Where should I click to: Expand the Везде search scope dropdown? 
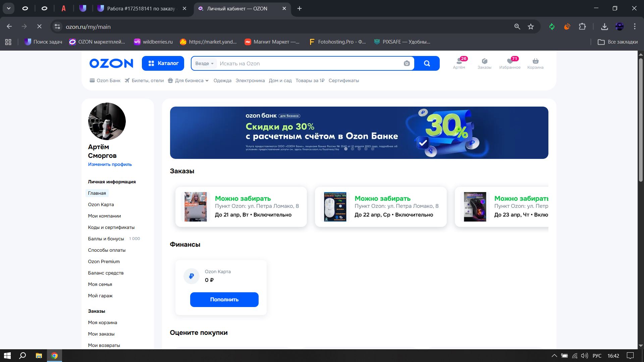point(204,63)
